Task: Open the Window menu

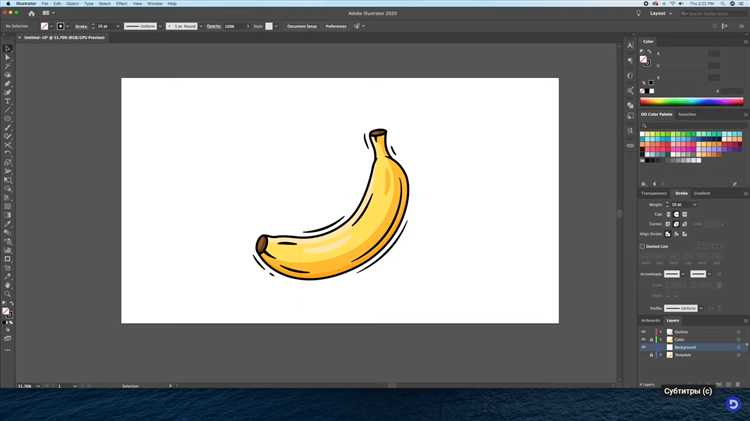Action: [x=154, y=3]
